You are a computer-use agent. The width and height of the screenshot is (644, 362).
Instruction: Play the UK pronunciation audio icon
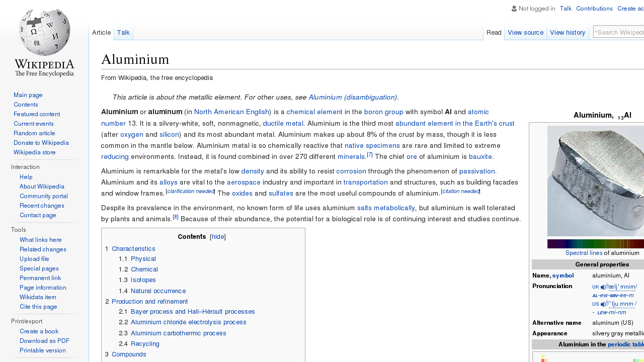(603, 287)
